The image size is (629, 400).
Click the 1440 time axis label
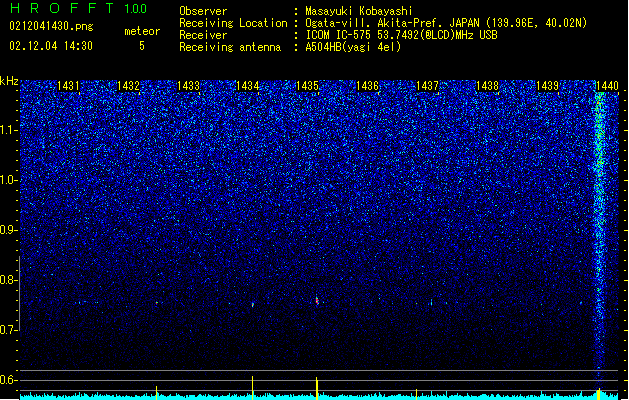click(x=607, y=86)
